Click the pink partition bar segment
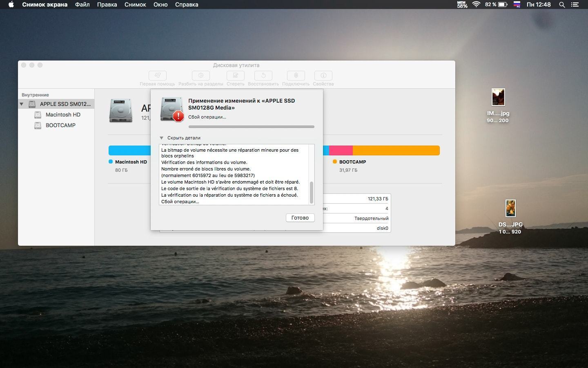The image size is (588, 368). [x=341, y=150]
